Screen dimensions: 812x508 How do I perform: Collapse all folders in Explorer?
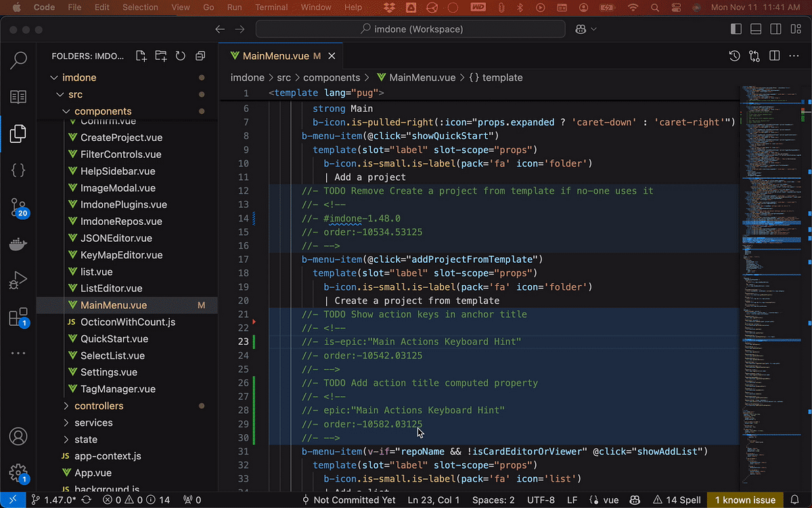point(200,56)
